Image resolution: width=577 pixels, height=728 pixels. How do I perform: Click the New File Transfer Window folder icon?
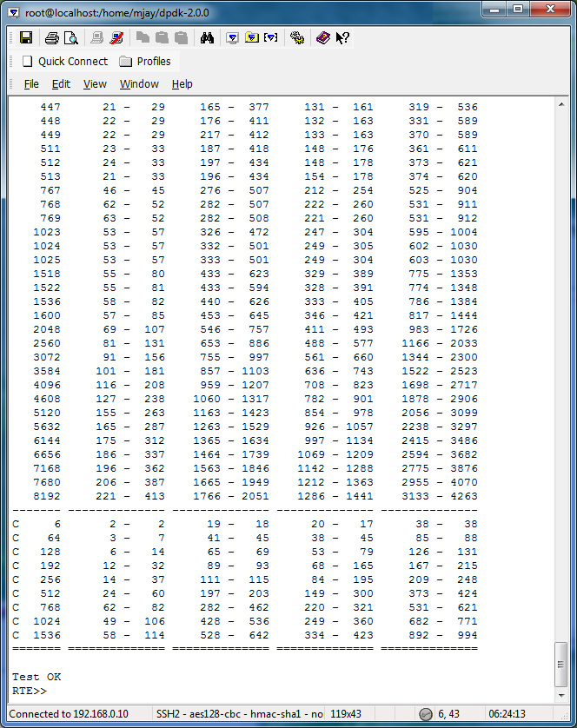tap(252, 37)
